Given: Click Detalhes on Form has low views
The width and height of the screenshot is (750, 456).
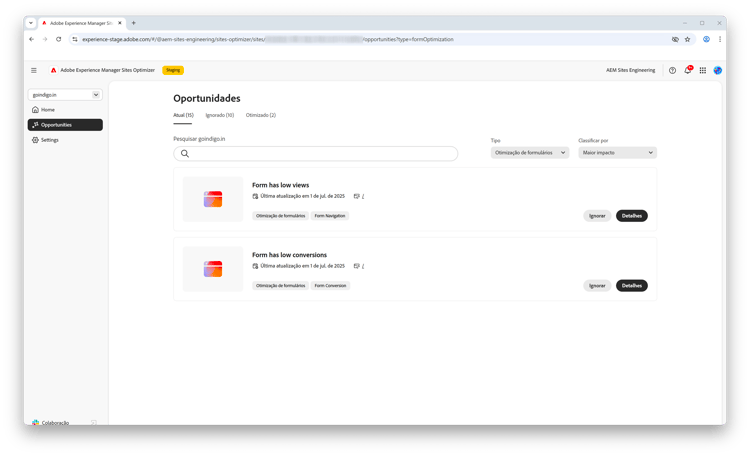Looking at the screenshot, I should tap(631, 216).
